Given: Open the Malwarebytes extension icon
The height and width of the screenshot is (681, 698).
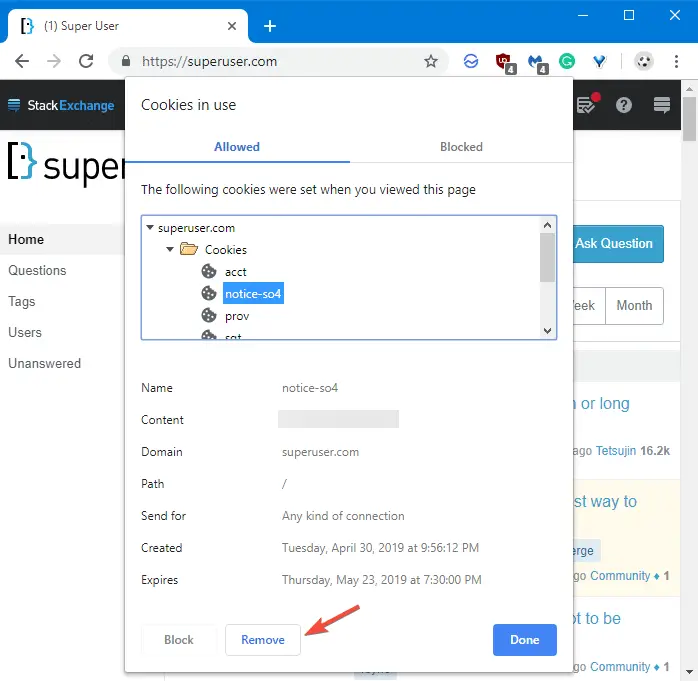Looking at the screenshot, I should click(537, 62).
